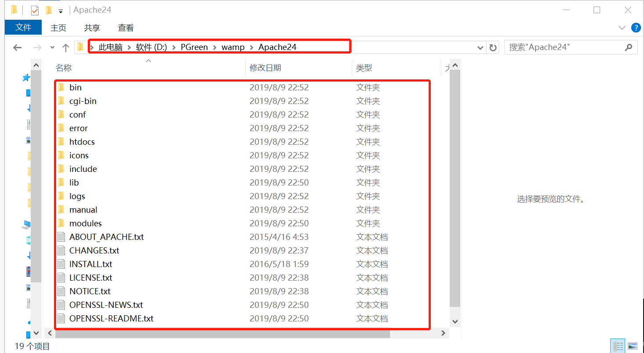Navigate to PGreen breadcrumb
This screenshot has height=353, width=644.
point(194,47)
